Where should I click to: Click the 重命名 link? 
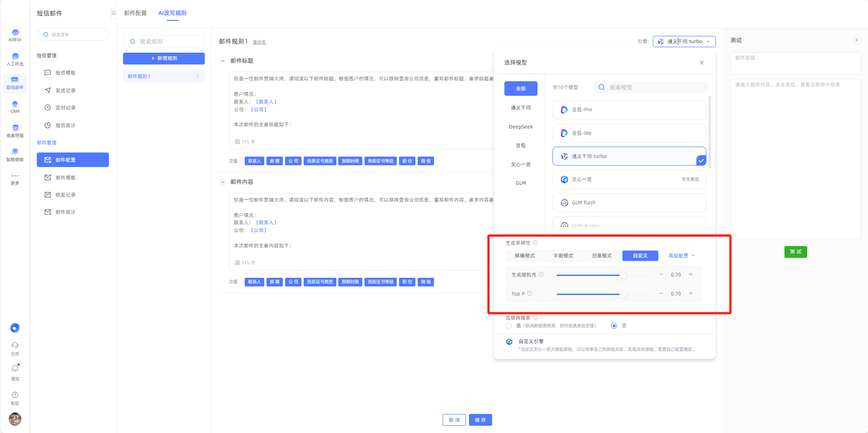pos(259,42)
